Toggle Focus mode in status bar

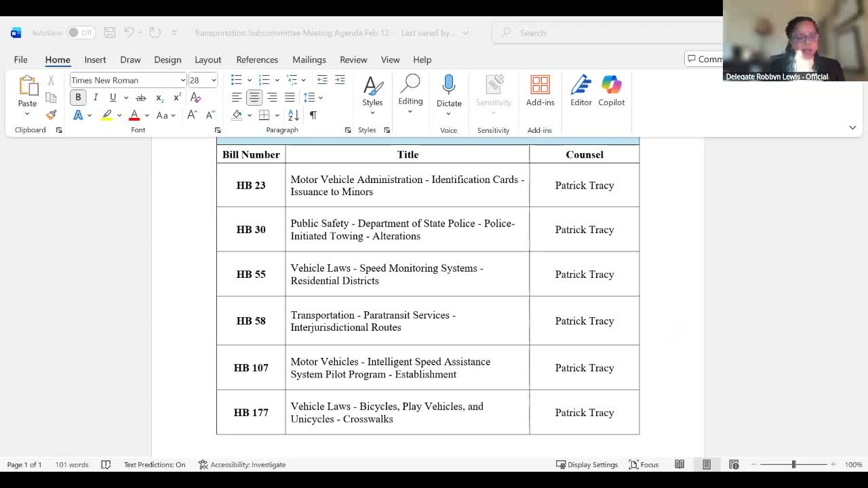(644, 464)
